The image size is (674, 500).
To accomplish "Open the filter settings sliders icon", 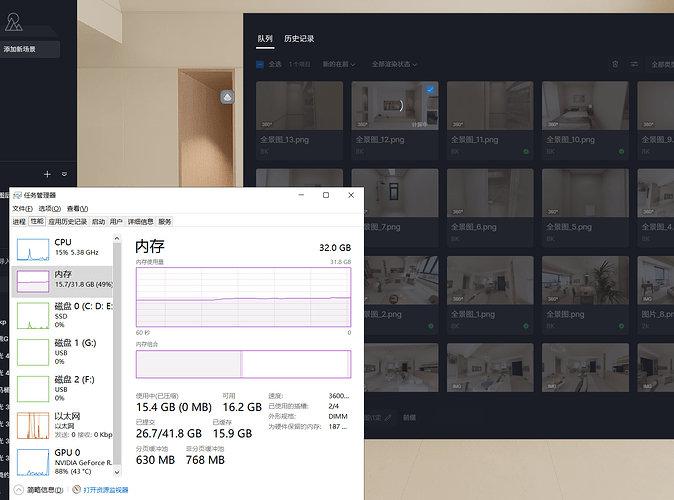I will 633,64.
